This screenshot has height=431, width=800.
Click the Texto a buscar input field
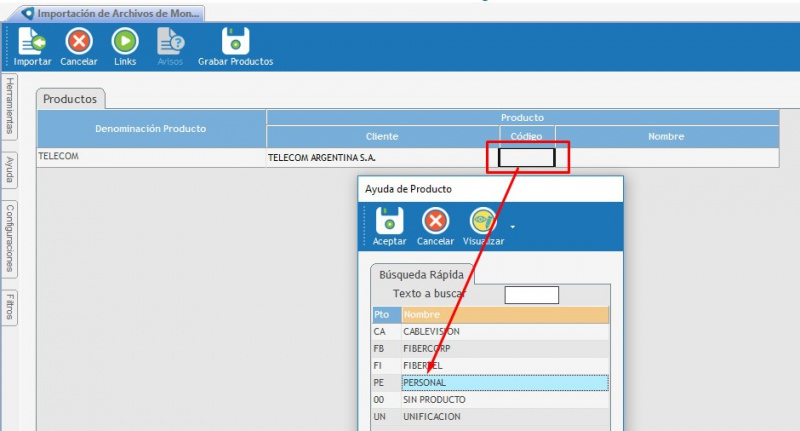[x=531, y=295]
